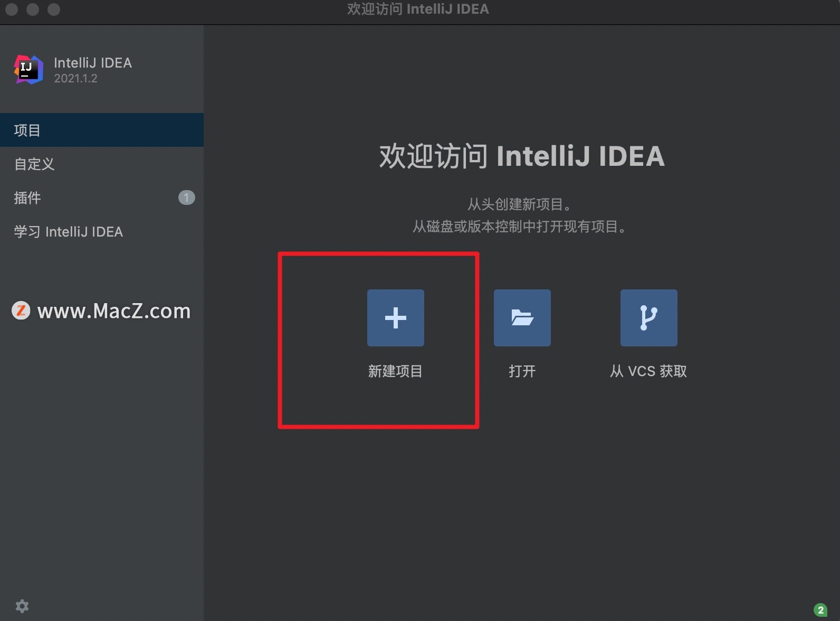Viewport: 840px width, 621px height.
Task: Click the zoom window button
Action: pyautogui.click(x=54, y=9)
